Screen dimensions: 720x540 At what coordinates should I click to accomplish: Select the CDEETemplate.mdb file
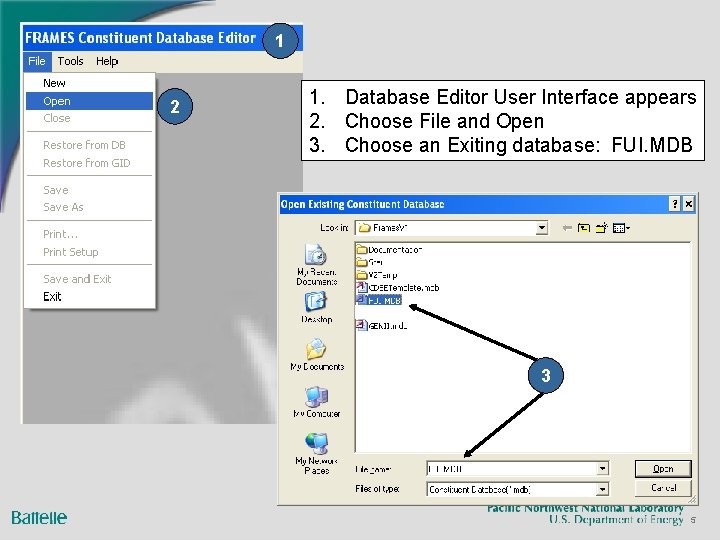[398, 287]
